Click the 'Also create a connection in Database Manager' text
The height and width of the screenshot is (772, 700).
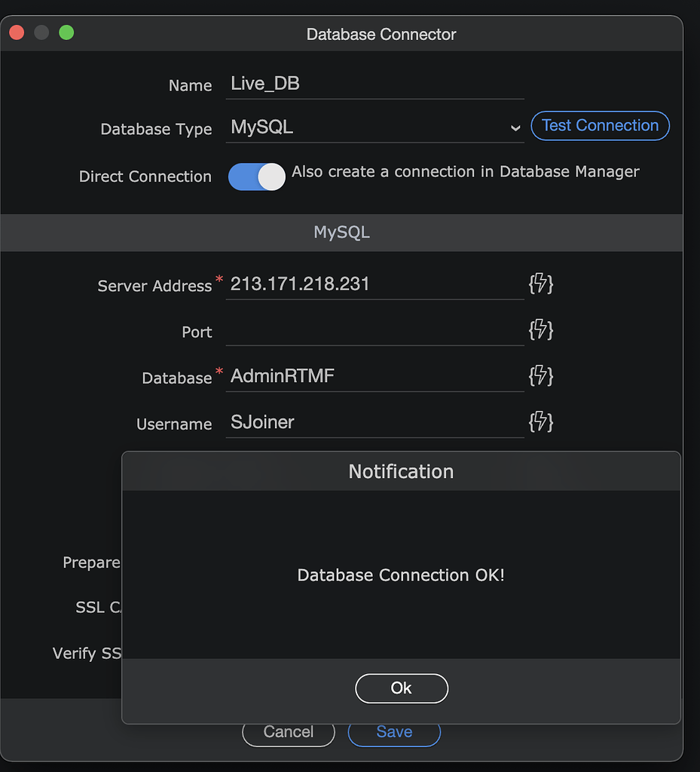pyautogui.click(x=466, y=171)
